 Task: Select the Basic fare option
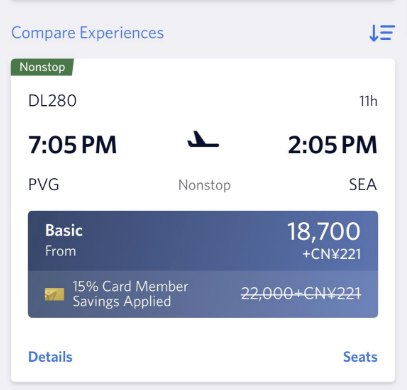point(203,241)
